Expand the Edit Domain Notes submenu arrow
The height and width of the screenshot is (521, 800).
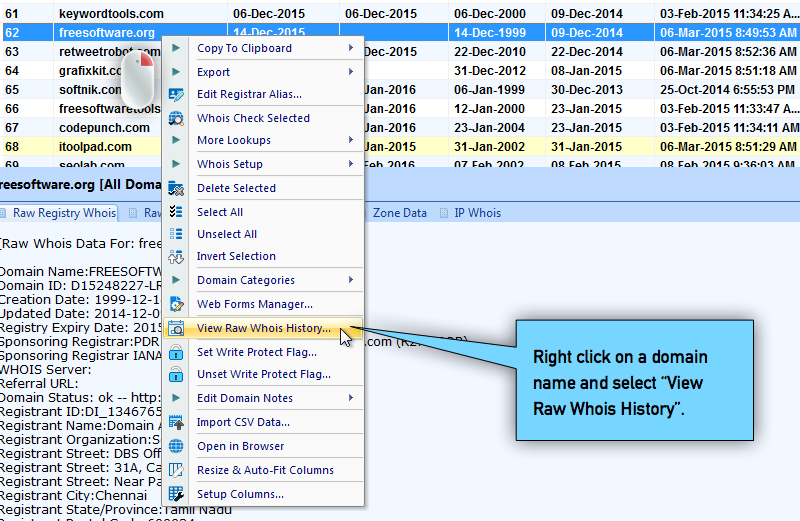point(351,398)
